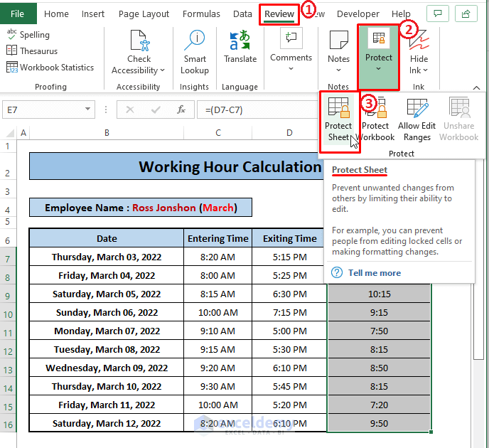Select the Review tab
Viewport: 489px width, 448px height.
(279, 14)
